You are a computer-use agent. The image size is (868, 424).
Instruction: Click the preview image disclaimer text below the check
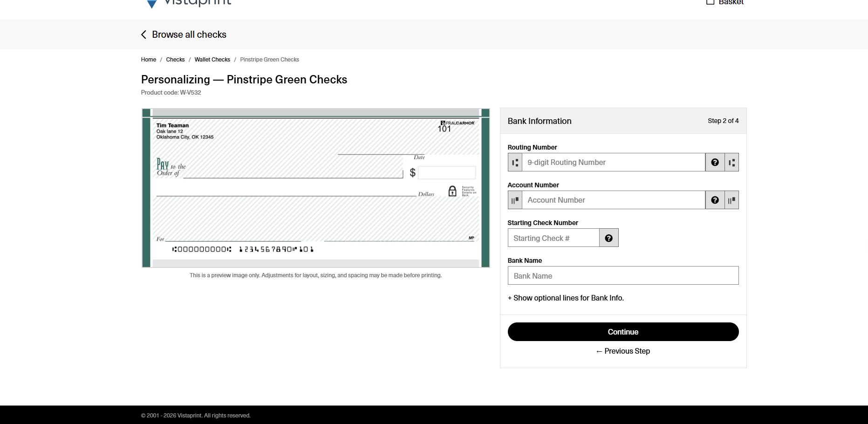(x=315, y=275)
